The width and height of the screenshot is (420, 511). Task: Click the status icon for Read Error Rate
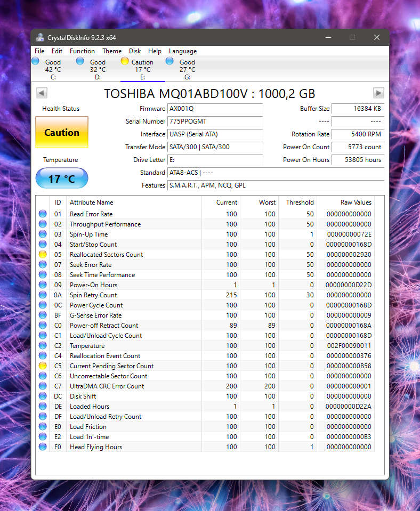pyautogui.click(x=43, y=214)
